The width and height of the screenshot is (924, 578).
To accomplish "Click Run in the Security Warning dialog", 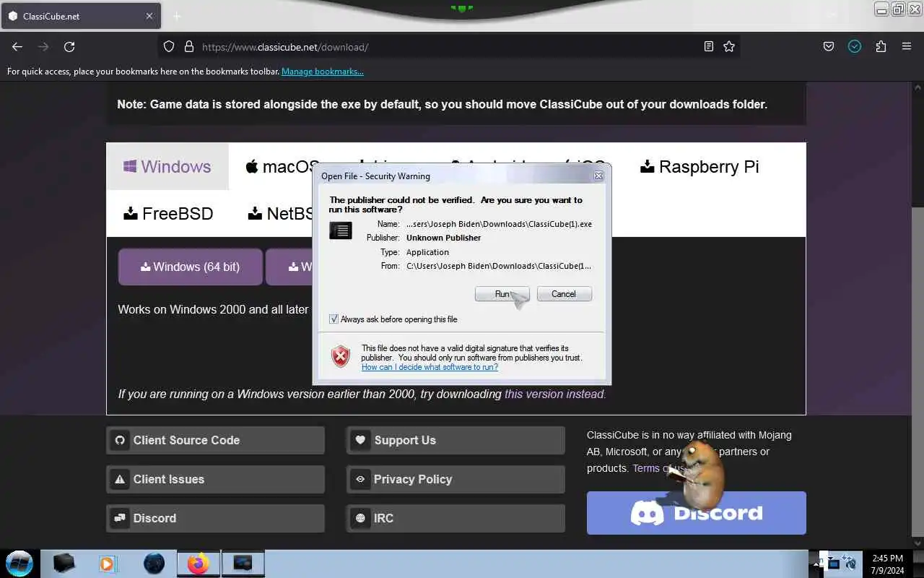I will click(502, 294).
